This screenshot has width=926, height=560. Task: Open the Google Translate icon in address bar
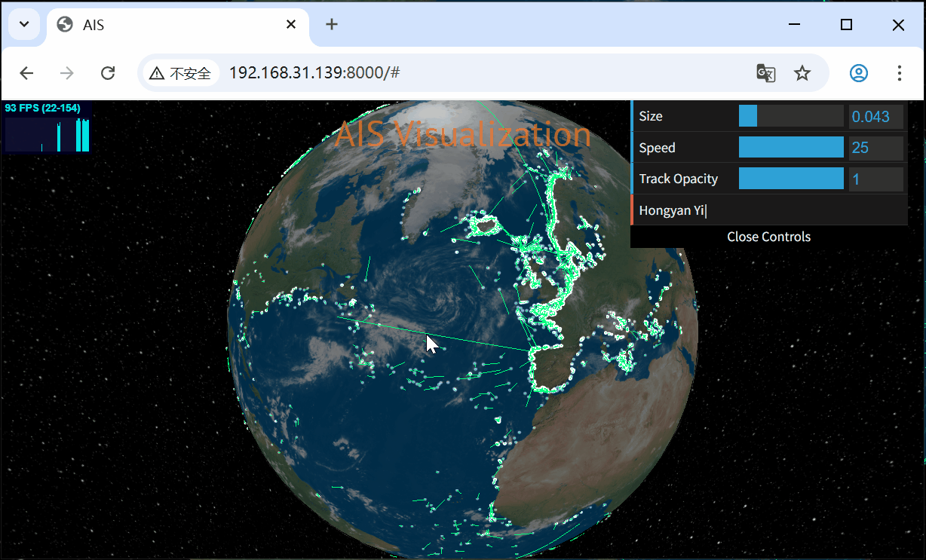click(x=765, y=73)
